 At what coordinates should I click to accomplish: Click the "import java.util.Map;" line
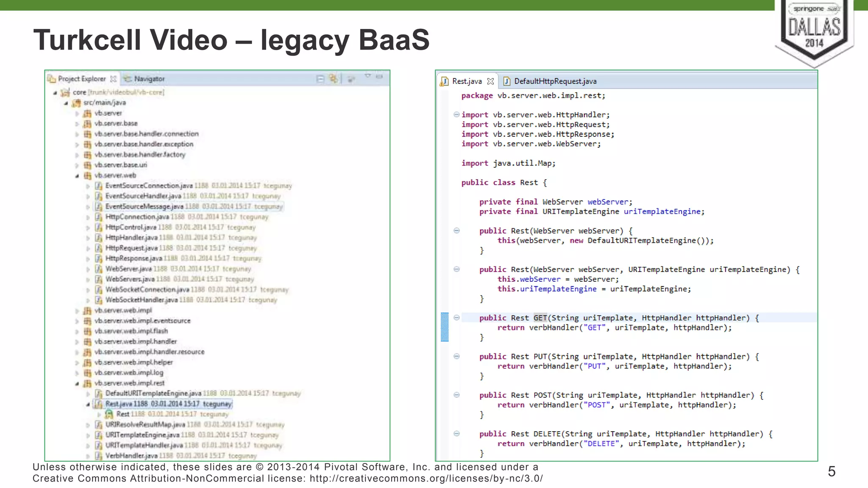tap(508, 163)
